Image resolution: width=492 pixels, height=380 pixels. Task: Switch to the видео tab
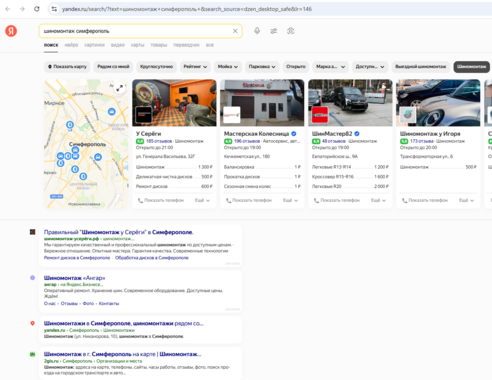click(x=118, y=45)
